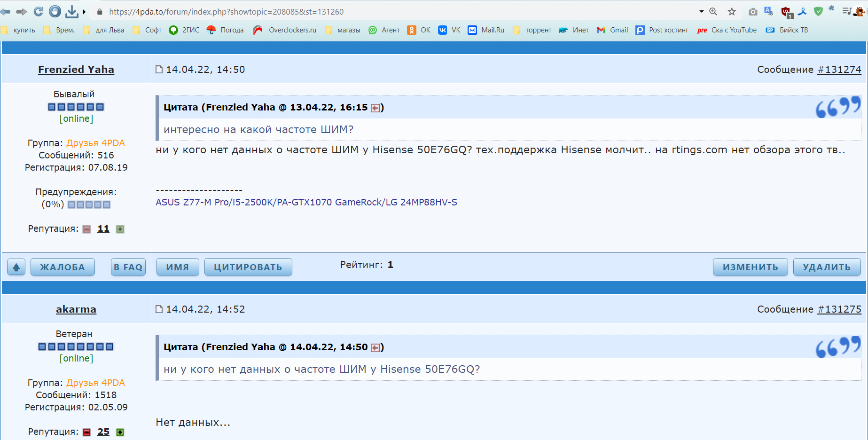The height and width of the screenshot is (440, 868).
Task: Go forward with the browser forward arrow
Action: tap(22, 12)
